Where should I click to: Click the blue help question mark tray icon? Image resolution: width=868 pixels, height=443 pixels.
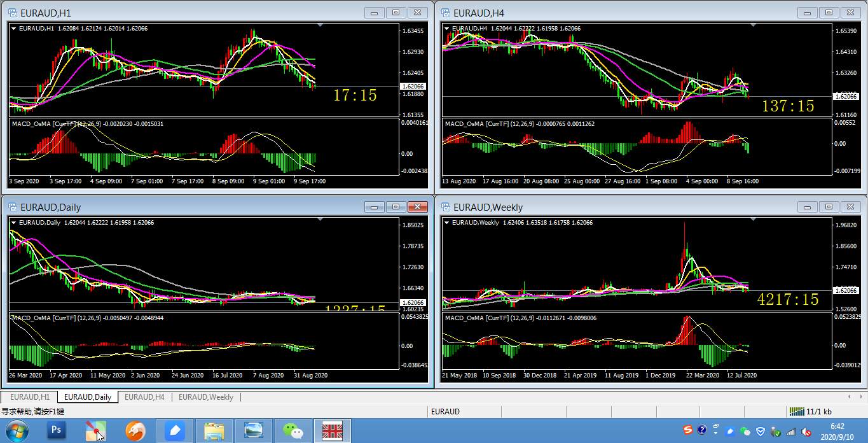point(702,430)
